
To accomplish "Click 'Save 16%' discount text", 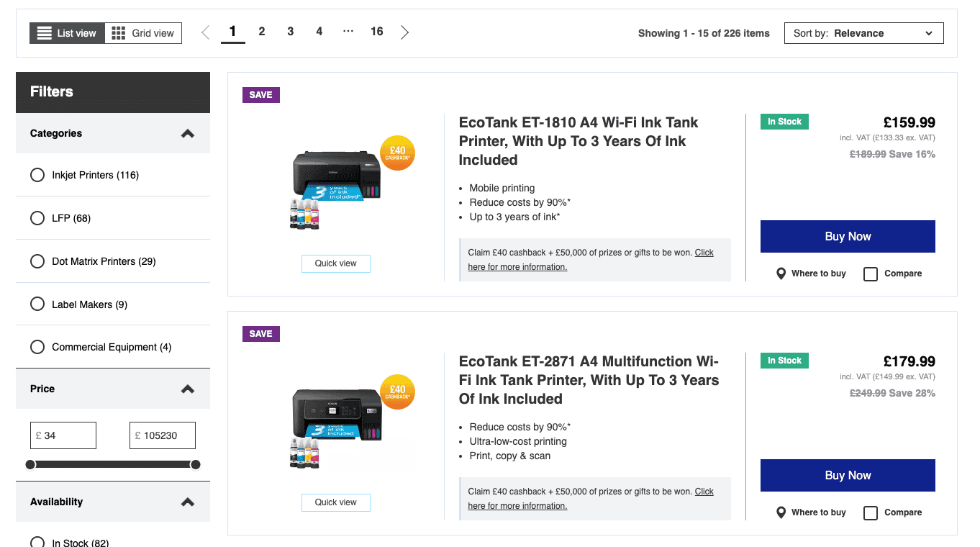I will coord(912,154).
